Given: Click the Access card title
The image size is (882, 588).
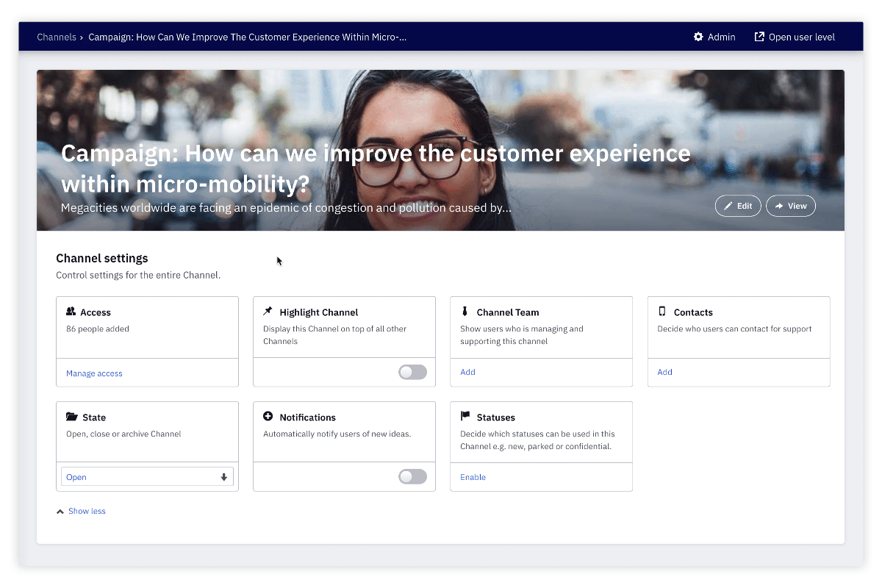Looking at the screenshot, I should click(x=96, y=312).
